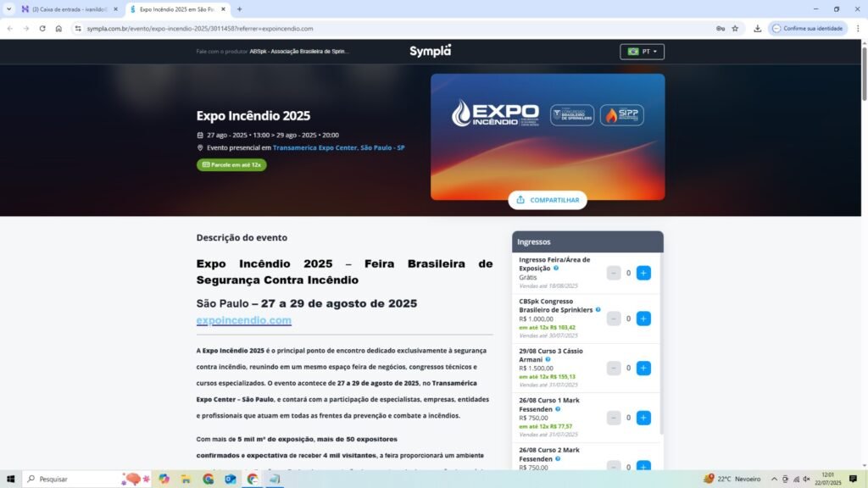This screenshot has width=868, height=488.
Task: Click the Ingressos panel scrollbar
Action: tap(661, 343)
